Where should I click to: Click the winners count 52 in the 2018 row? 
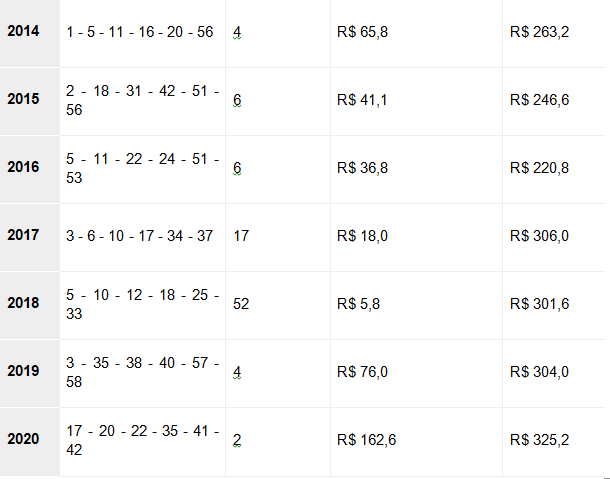coord(241,304)
